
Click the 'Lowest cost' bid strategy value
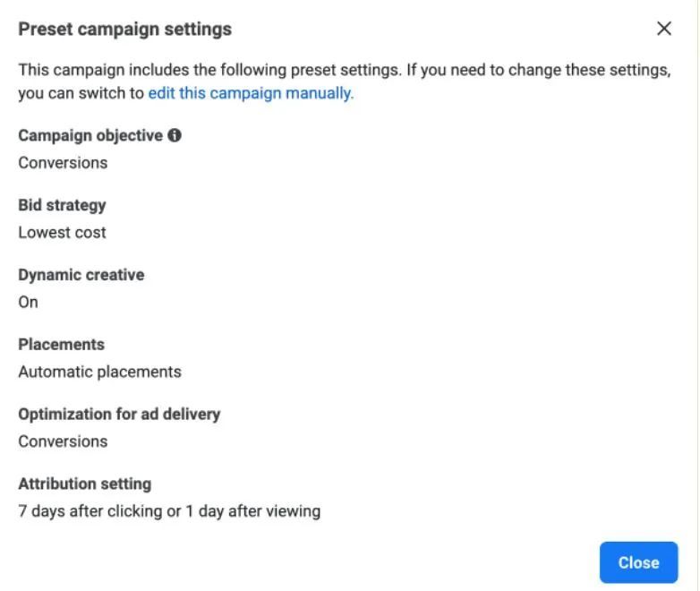pyautogui.click(x=62, y=233)
